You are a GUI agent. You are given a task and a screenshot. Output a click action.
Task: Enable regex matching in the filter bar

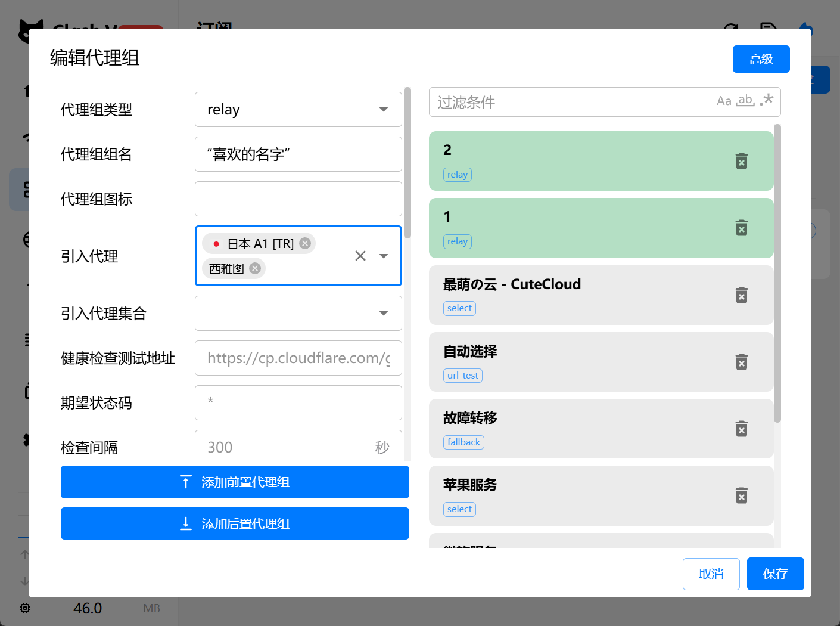(x=766, y=101)
